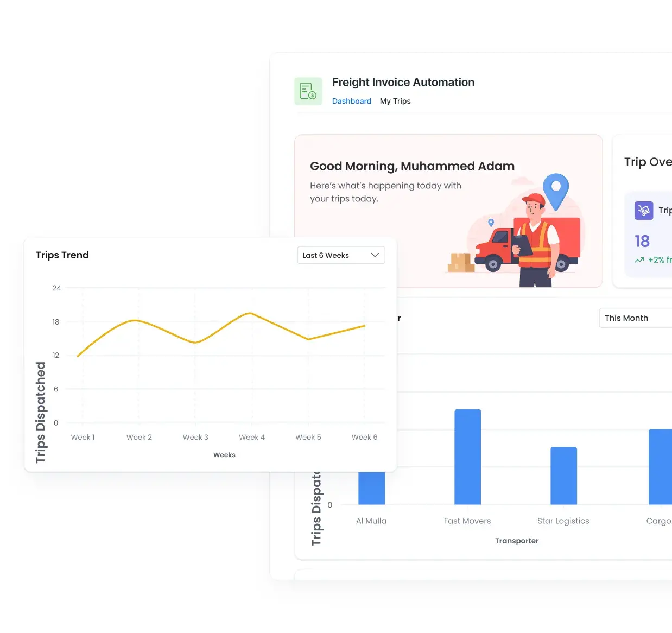The image size is (672, 633).
Task: Click the Week 4 peak on the trend line
Action: 250,313
